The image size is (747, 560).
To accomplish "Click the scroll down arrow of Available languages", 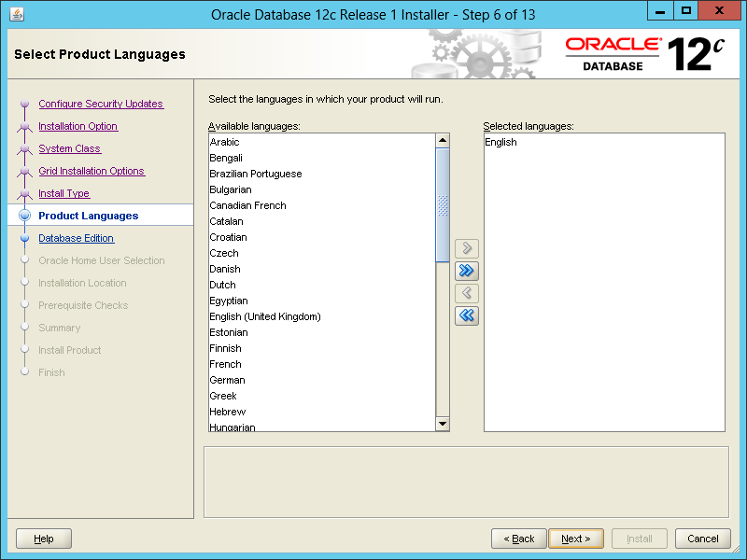I will [443, 424].
